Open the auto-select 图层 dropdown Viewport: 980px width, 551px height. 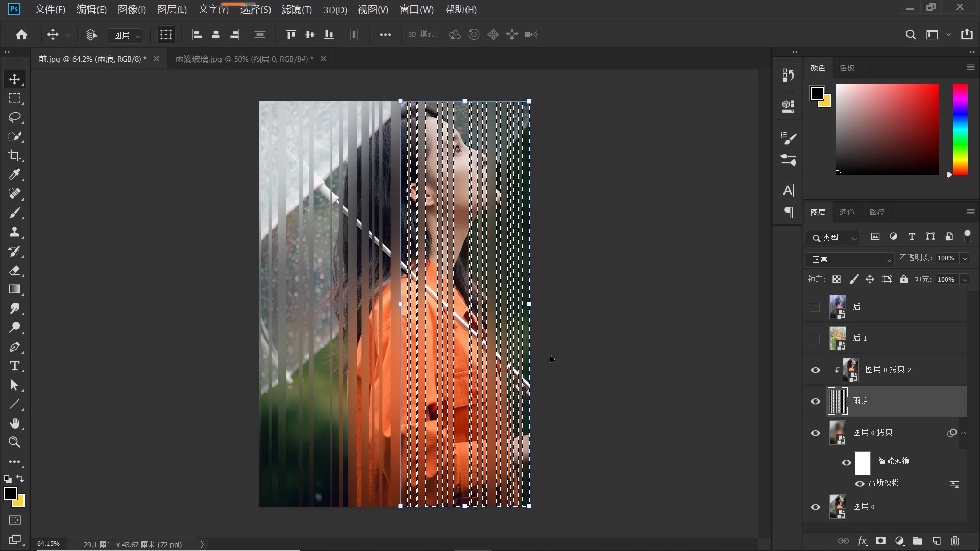[126, 35]
